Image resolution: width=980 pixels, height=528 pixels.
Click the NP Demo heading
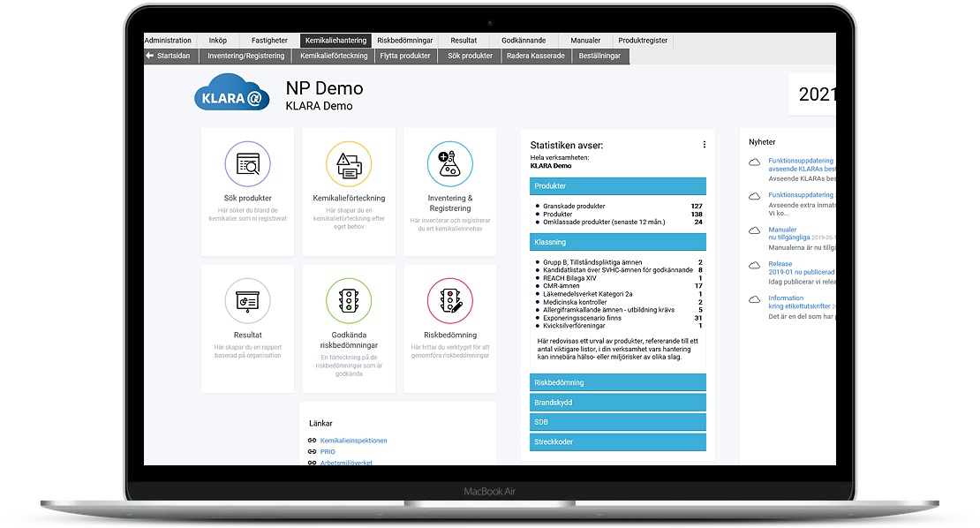point(324,88)
